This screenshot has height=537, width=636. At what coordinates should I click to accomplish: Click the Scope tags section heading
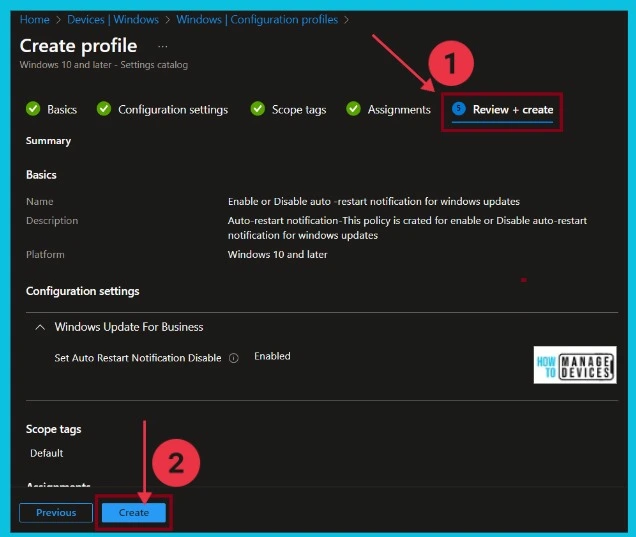[54, 429]
